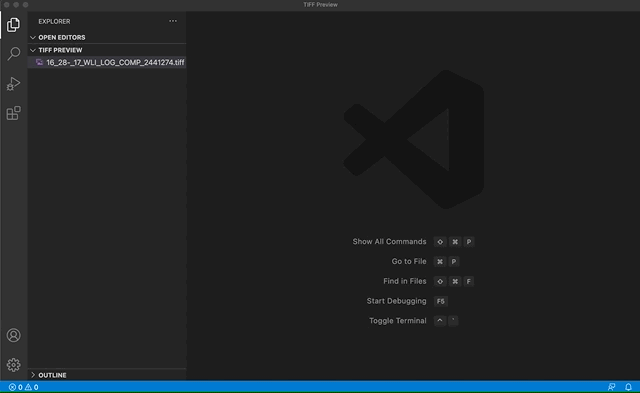Open the Explorer view in activity bar

pos(13,25)
